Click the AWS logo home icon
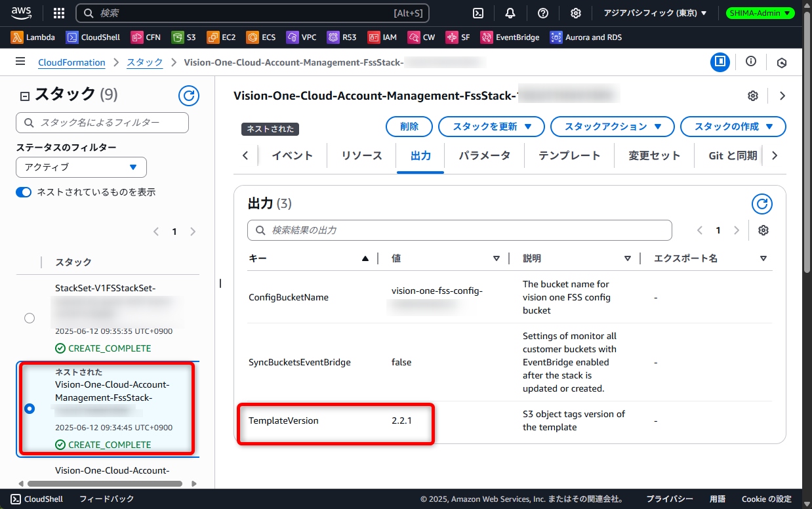The width and height of the screenshot is (812, 509). pyautogui.click(x=22, y=12)
